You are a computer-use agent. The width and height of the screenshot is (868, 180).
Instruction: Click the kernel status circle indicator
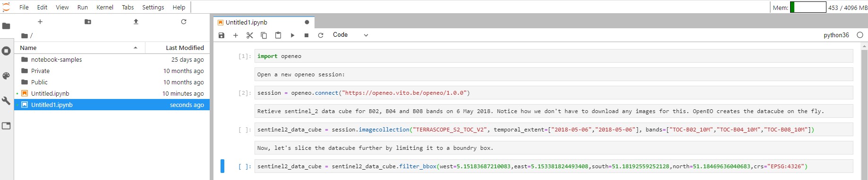[860, 35]
